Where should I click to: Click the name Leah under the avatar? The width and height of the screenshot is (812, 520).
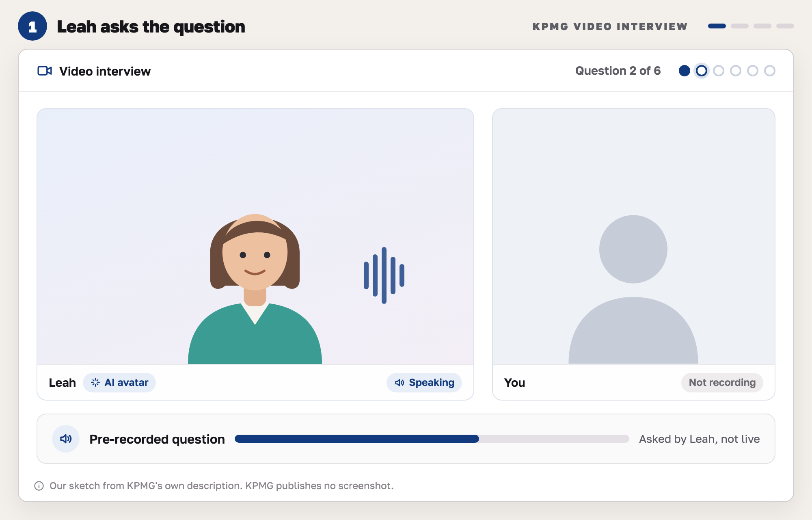[x=63, y=383]
